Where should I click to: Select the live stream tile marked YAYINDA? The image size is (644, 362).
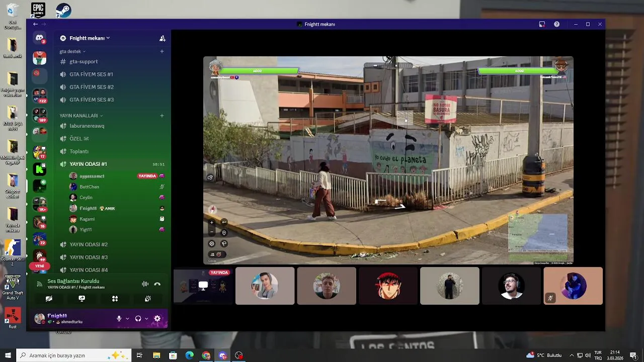click(203, 286)
